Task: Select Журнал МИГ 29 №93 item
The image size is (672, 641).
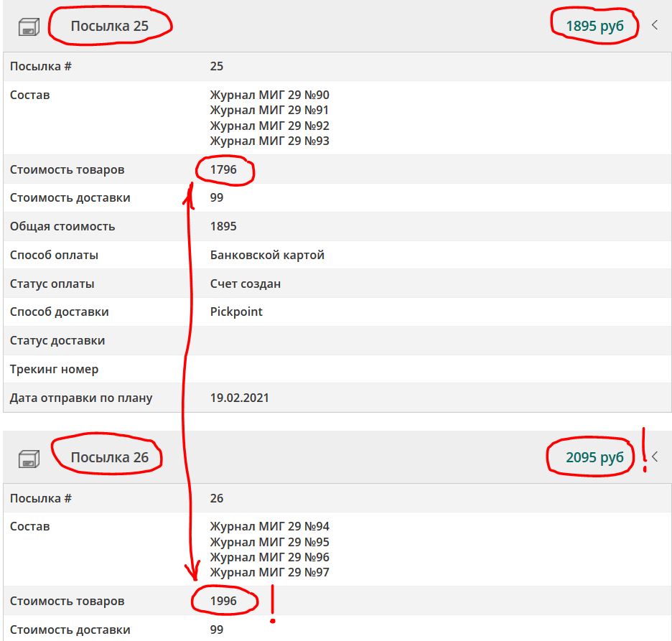Action: click(269, 141)
